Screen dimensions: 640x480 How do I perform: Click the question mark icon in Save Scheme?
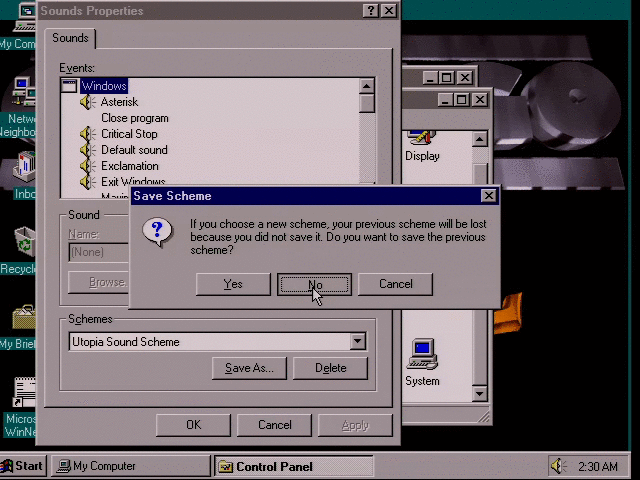[x=157, y=232]
